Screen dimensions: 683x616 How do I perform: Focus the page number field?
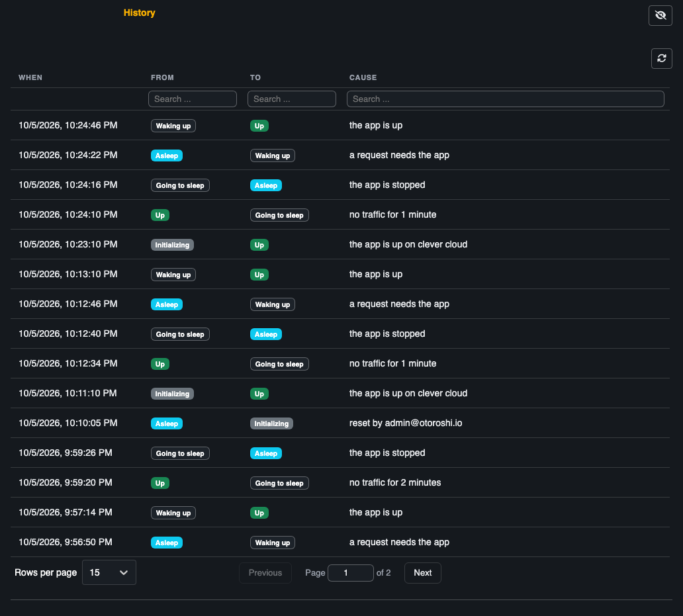pyautogui.click(x=350, y=573)
